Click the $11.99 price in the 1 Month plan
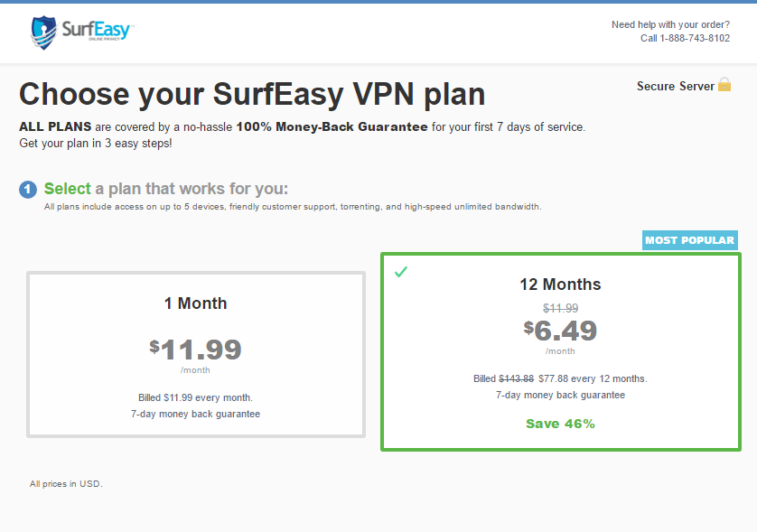The width and height of the screenshot is (757, 532). pos(195,350)
